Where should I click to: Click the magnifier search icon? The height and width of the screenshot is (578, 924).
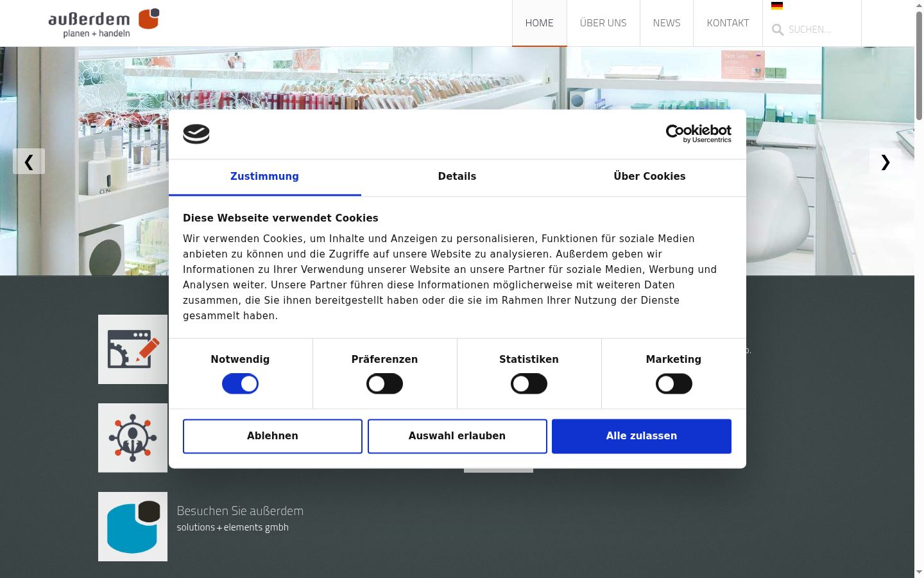(x=778, y=30)
